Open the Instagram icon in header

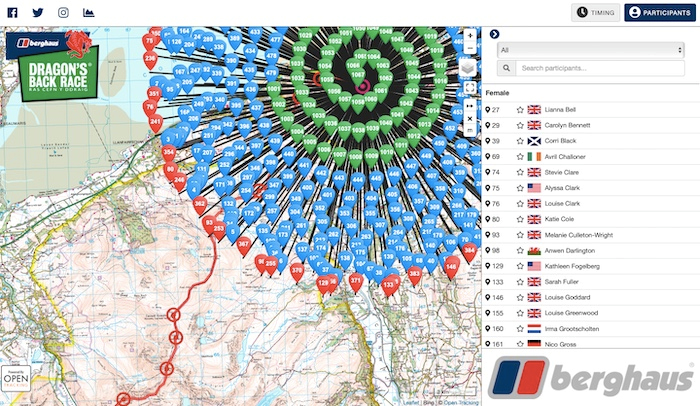pos(63,13)
